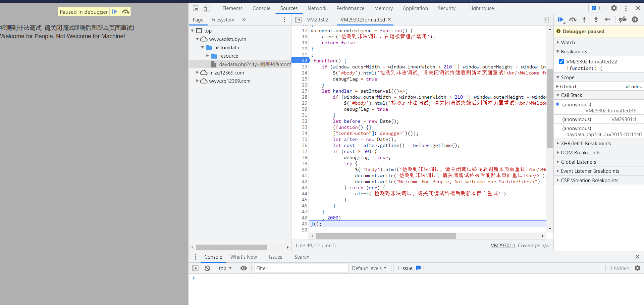Select the inspect element picker icon
644x305 pixels.
click(x=196, y=8)
